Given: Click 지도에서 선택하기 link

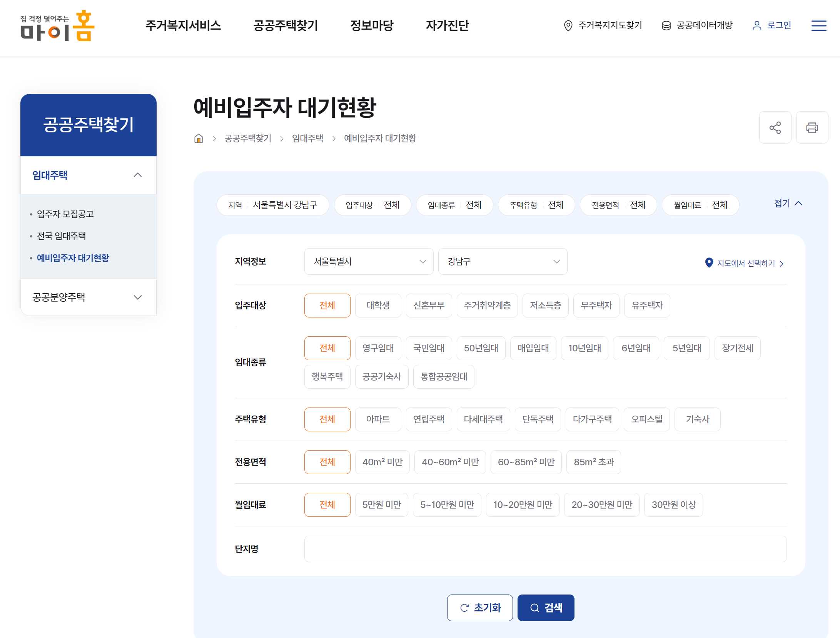Looking at the screenshot, I should coord(745,263).
